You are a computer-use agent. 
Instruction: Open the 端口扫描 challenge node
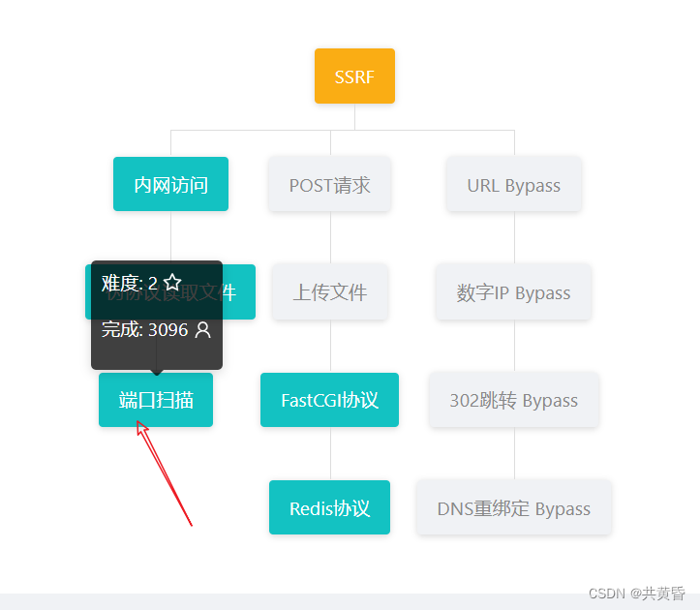[x=156, y=400]
